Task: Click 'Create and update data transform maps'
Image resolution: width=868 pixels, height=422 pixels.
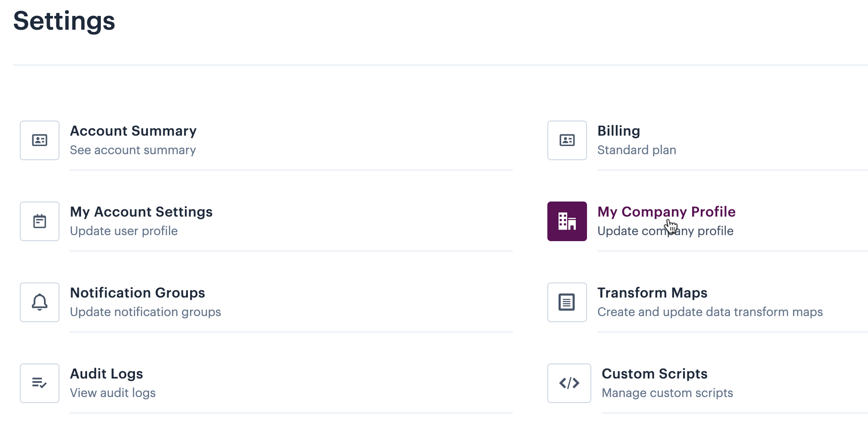Action: 710,312
